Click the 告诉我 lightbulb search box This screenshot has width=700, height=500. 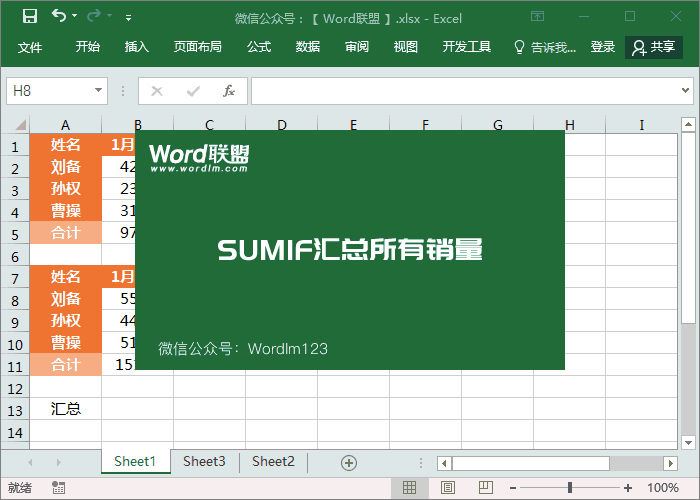coord(545,47)
